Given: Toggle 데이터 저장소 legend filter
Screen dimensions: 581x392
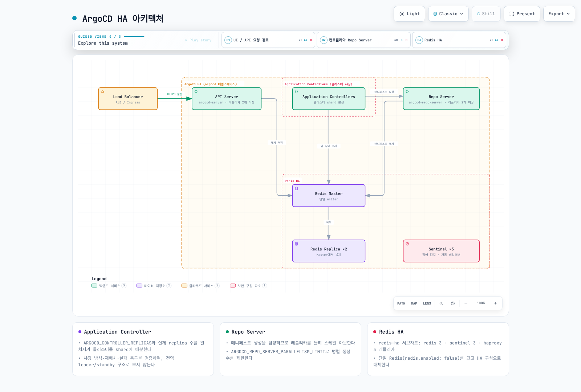Looking at the screenshot, I should point(154,286).
